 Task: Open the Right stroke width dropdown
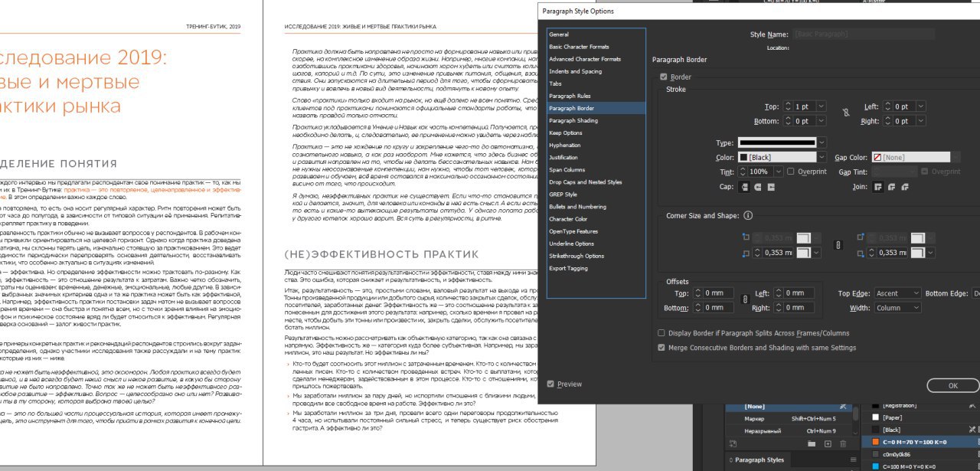[923, 121]
